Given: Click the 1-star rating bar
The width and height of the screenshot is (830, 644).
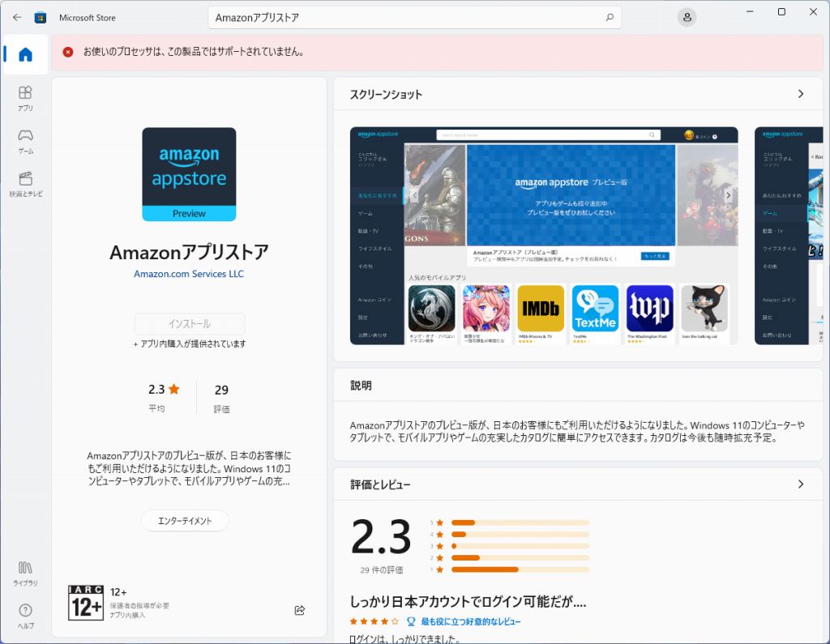Looking at the screenshot, I should point(520,569).
